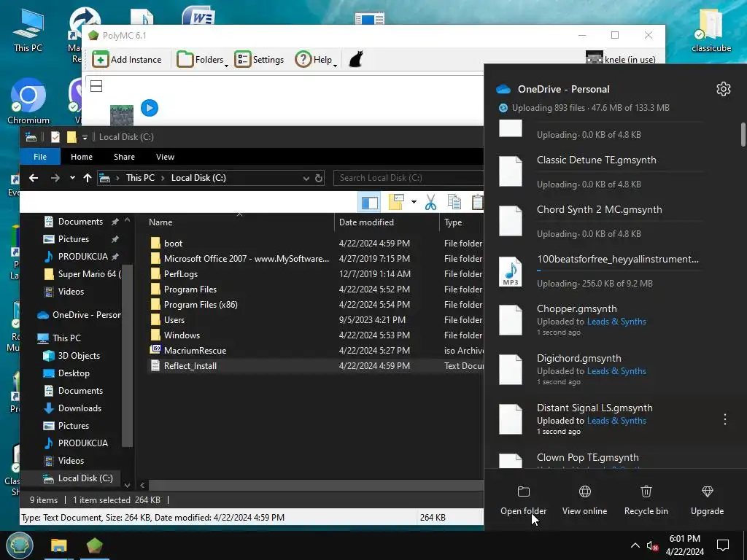Open the Share ribbon tab
This screenshot has height=560, width=747.
point(124,157)
